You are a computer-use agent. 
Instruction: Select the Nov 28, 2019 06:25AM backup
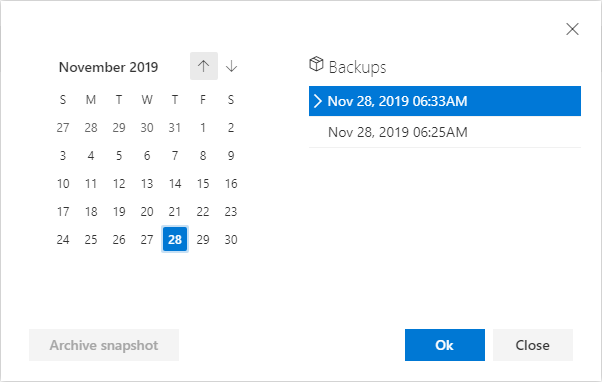[445, 132]
